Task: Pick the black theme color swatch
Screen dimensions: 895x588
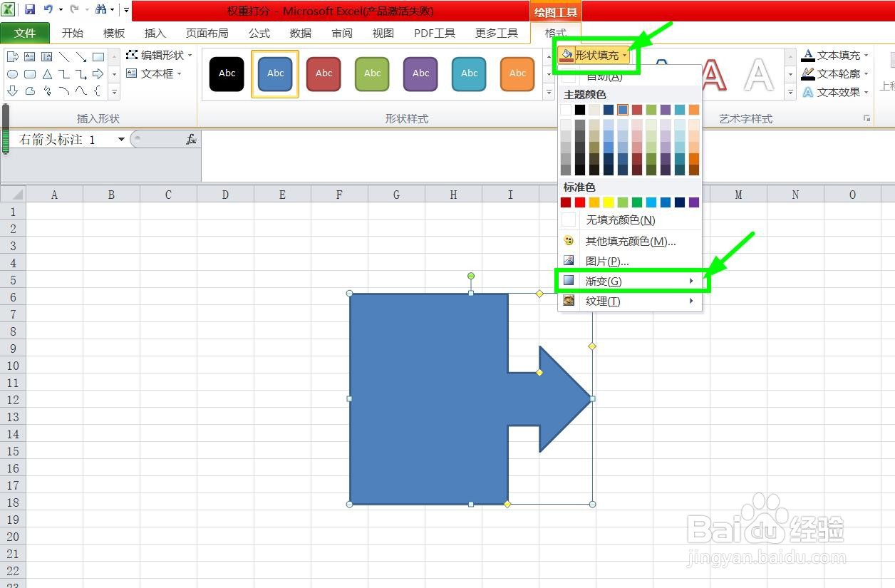Action: point(580,110)
